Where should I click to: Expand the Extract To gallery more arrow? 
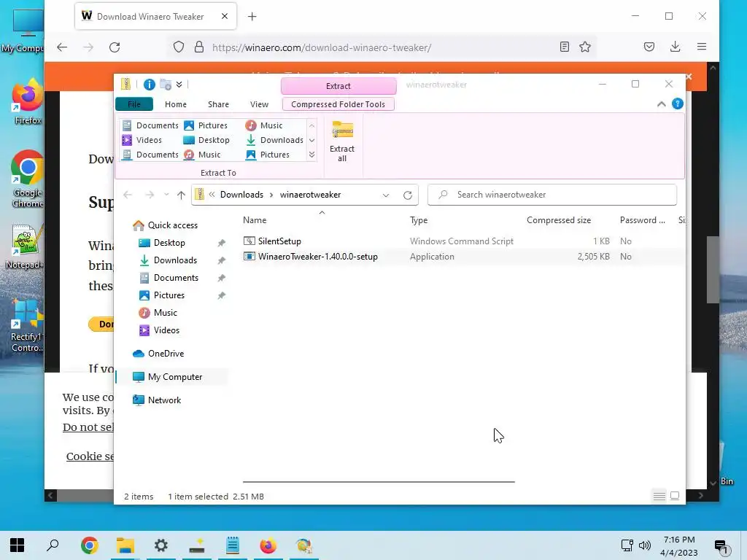pyautogui.click(x=311, y=155)
